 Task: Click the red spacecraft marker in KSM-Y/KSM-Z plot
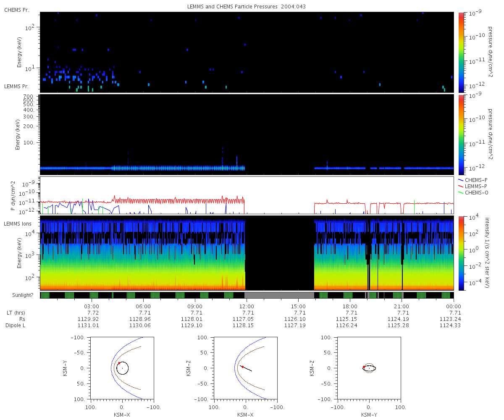(x=364, y=367)
